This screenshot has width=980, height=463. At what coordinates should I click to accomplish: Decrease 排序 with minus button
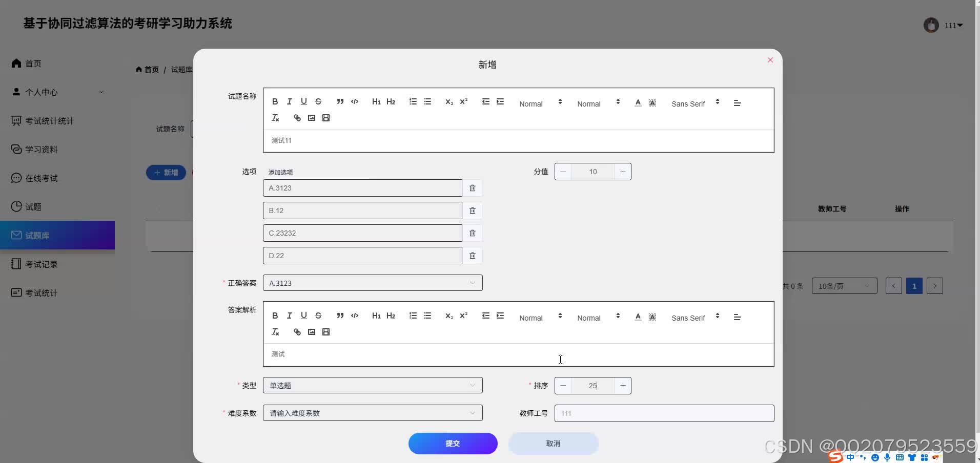click(563, 386)
